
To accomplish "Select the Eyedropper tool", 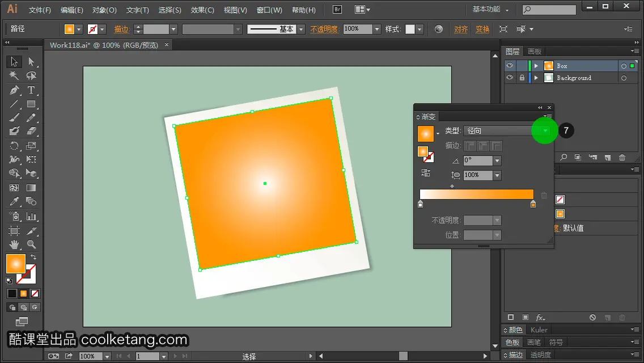I will pos(14,201).
